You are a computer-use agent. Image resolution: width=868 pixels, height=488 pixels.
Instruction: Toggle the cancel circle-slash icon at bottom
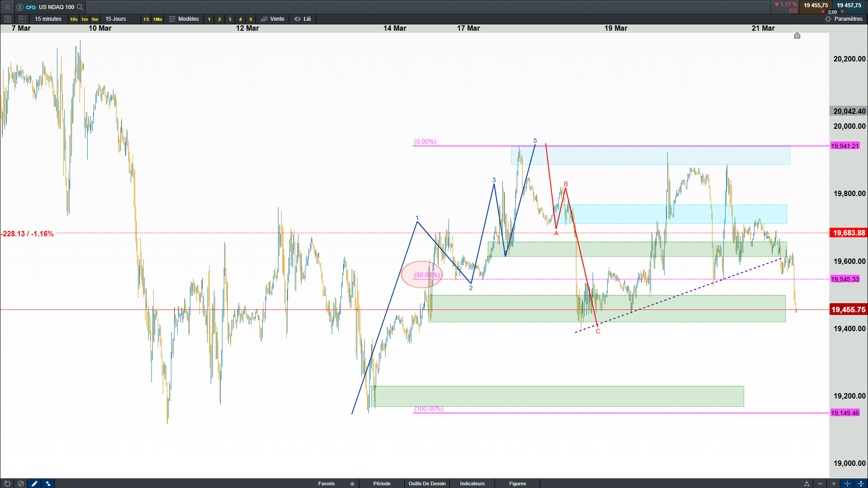click(21, 483)
